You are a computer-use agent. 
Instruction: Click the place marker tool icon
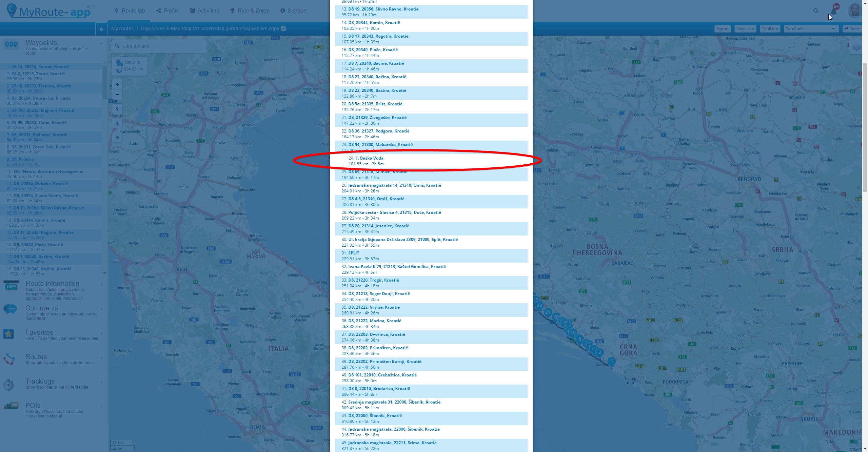pos(117,109)
